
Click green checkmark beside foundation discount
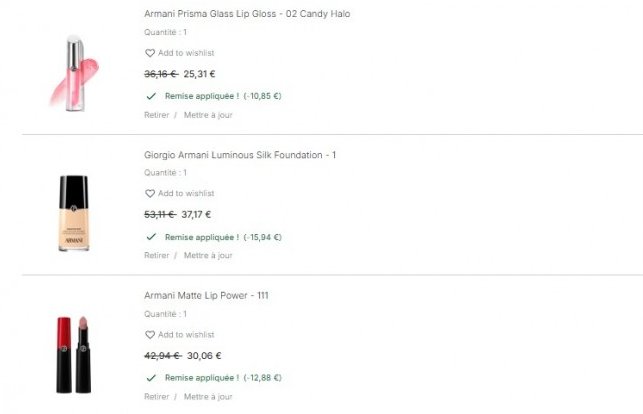[x=151, y=237]
